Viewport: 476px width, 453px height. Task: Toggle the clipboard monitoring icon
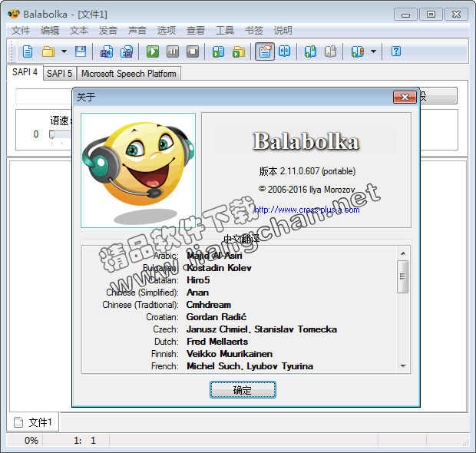tap(265, 51)
